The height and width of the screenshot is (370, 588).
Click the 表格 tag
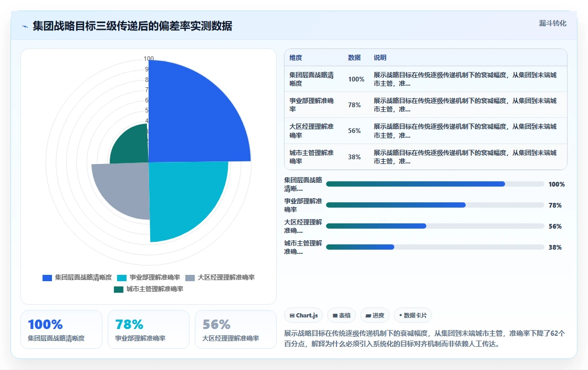[x=342, y=315]
